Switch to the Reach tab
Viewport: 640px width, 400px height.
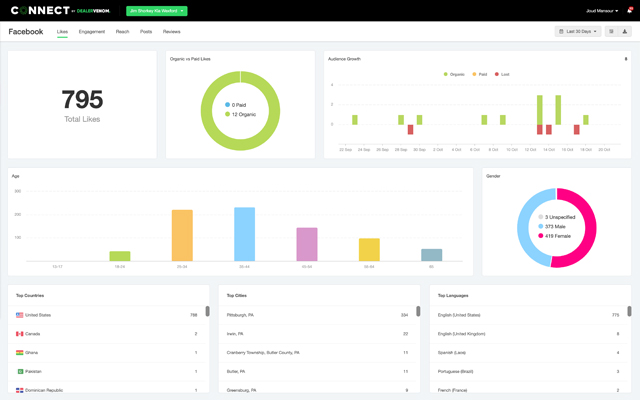(122, 32)
